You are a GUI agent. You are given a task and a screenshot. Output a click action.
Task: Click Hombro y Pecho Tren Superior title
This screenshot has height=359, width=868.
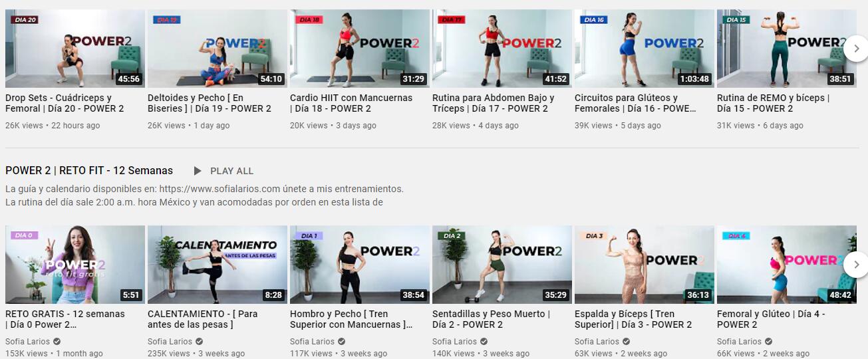click(351, 319)
